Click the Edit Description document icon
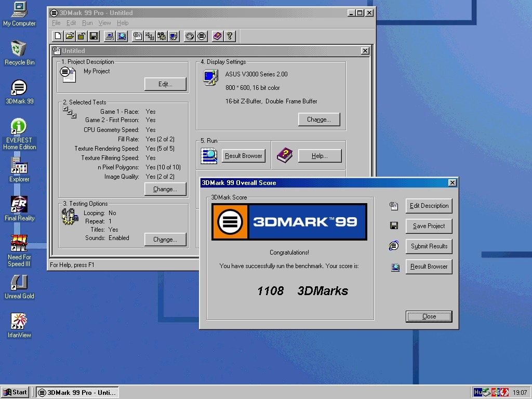 coord(394,206)
